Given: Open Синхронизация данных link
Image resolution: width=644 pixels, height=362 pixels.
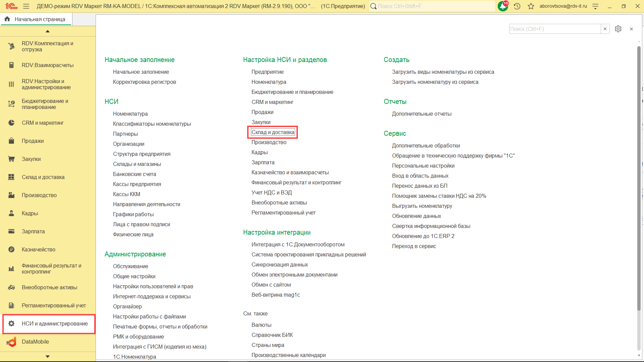Looking at the screenshot, I should (x=279, y=264).
